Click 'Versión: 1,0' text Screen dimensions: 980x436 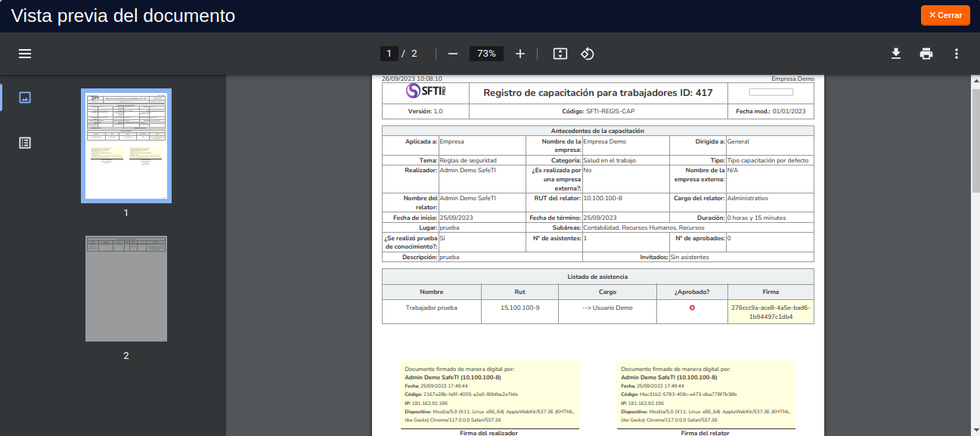click(425, 111)
